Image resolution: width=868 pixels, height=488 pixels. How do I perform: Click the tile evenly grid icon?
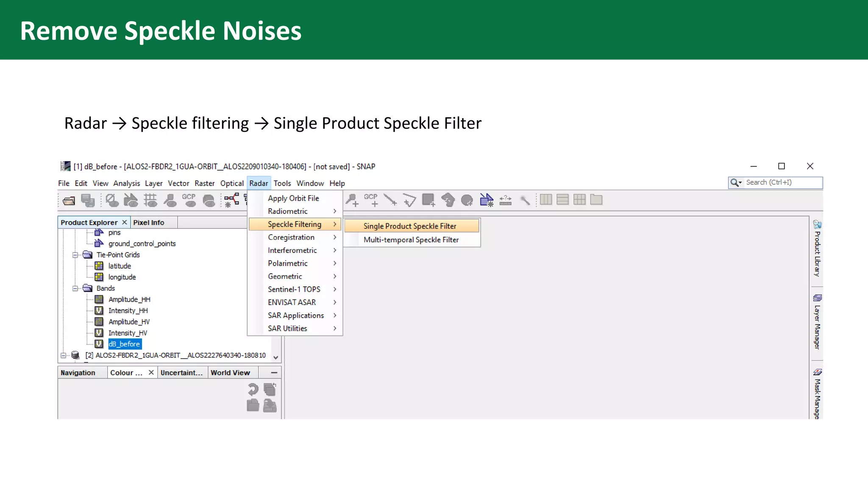579,199
